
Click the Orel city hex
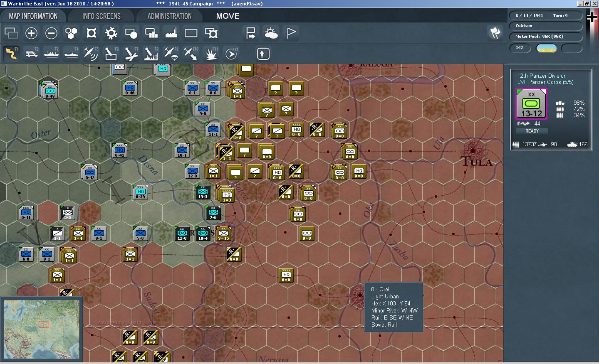coord(359,295)
